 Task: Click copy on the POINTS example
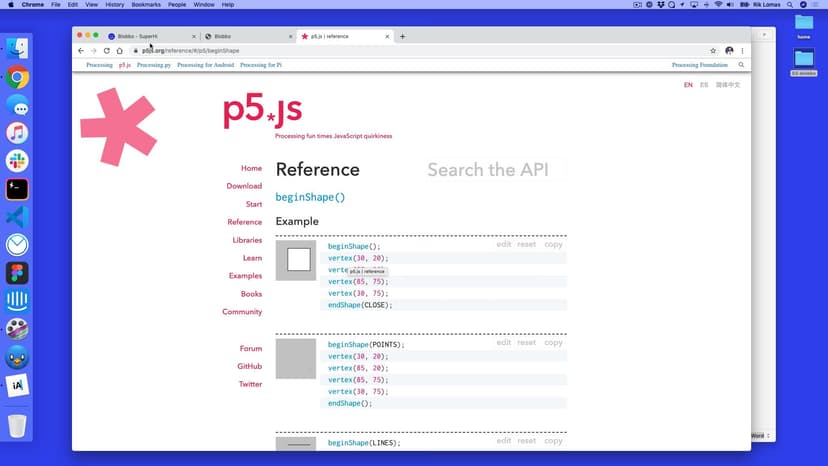pyautogui.click(x=553, y=342)
